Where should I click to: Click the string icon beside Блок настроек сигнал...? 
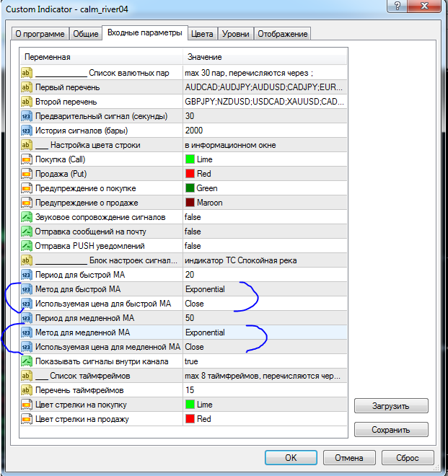pos(27,260)
